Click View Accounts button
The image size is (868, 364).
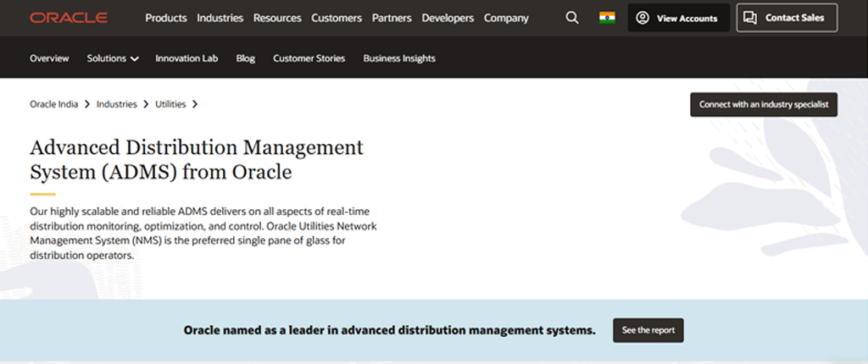click(x=678, y=18)
